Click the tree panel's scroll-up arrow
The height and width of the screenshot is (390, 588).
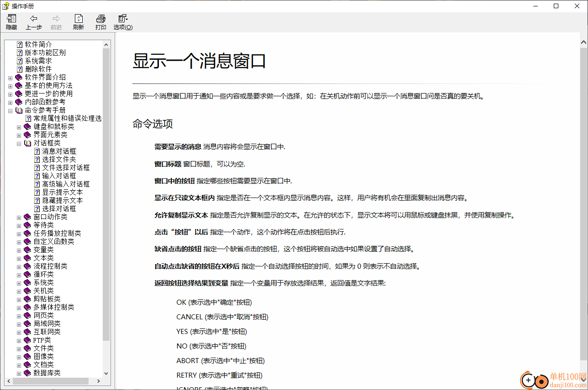coord(106,44)
